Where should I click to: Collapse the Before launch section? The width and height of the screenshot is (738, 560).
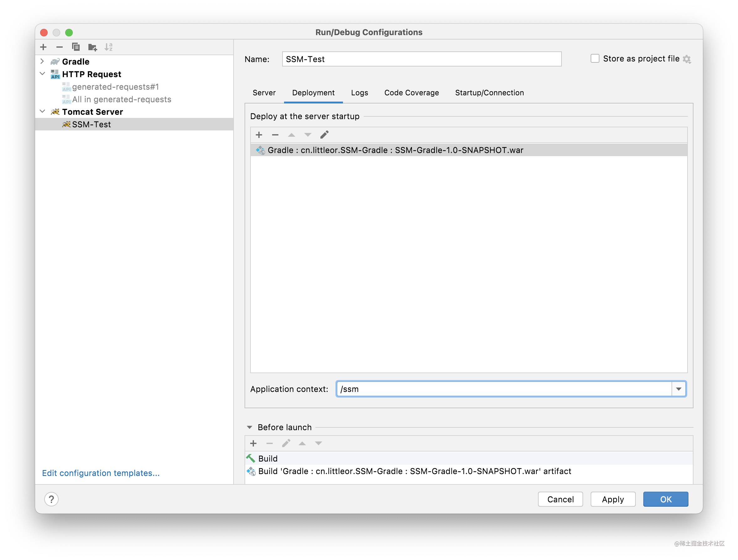pyautogui.click(x=250, y=427)
